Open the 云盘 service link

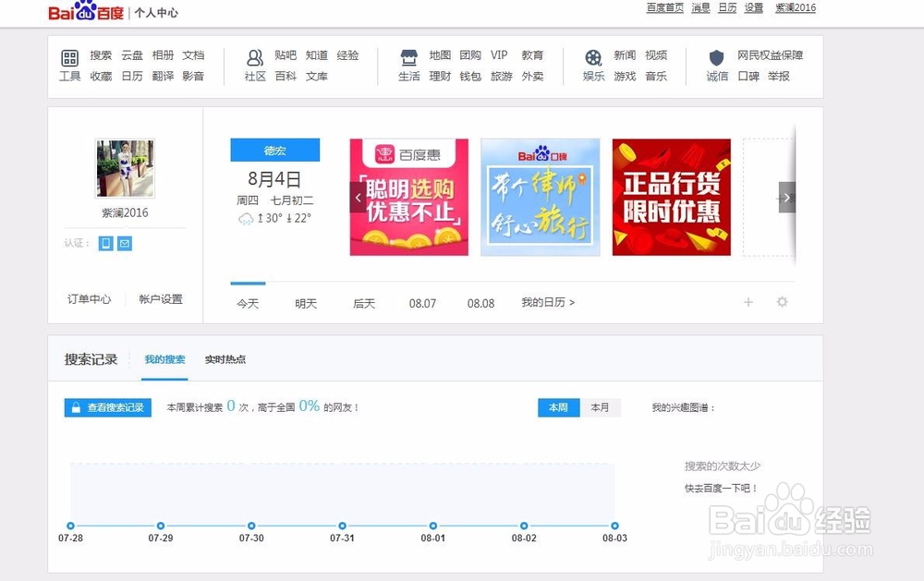coord(132,55)
